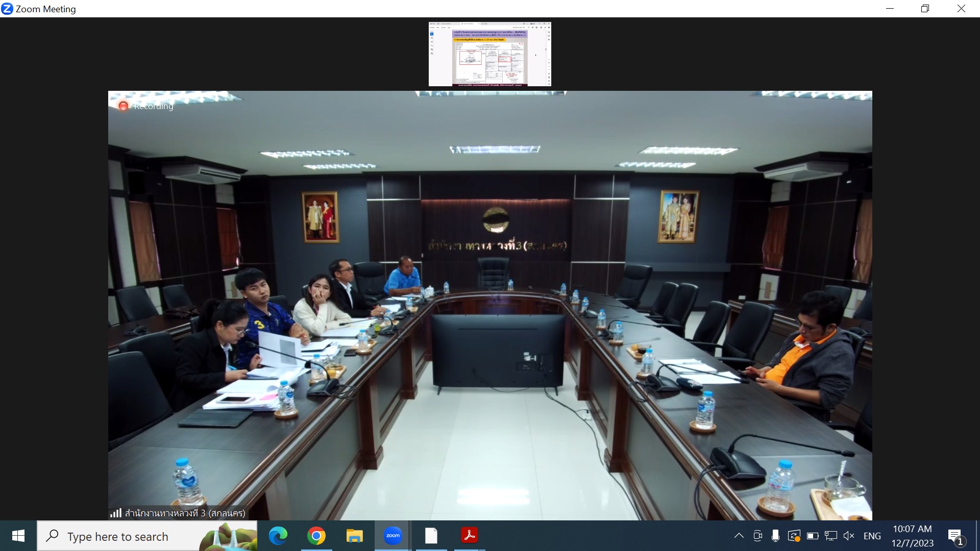The width and height of the screenshot is (980, 551).
Task: Open the Windows Start menu
Action: point(18,536)
